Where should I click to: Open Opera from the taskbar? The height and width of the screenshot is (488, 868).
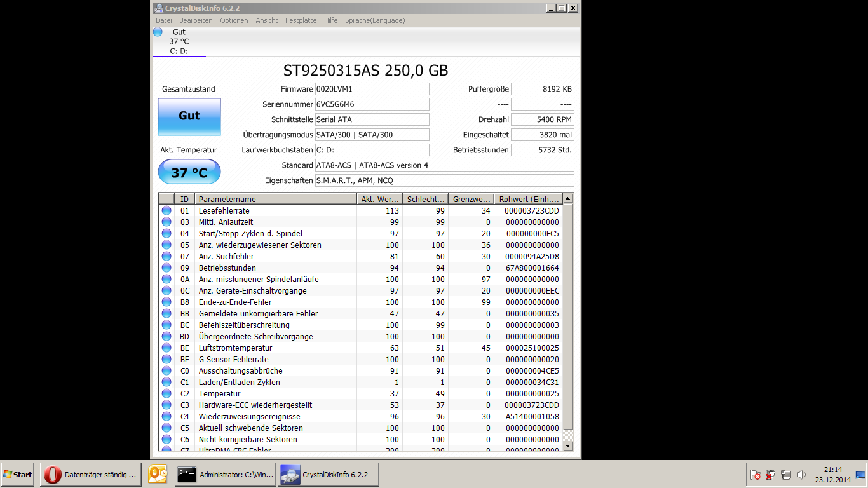click(x=91, y=475)
